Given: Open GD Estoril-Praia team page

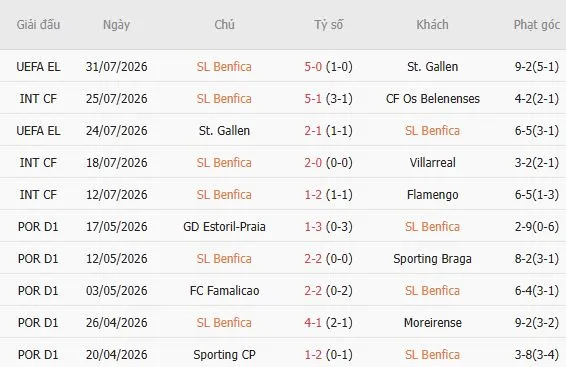Looking at the screenshot, I should pos(224,227).
